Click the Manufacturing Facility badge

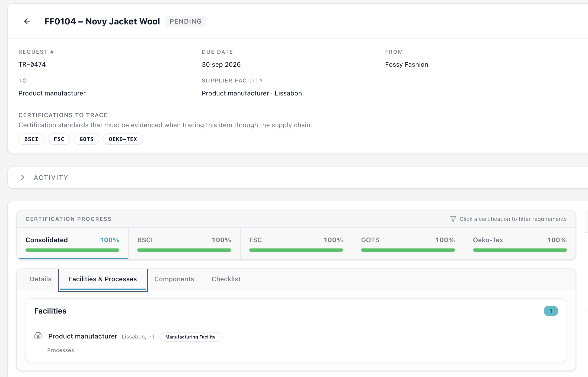190,337
